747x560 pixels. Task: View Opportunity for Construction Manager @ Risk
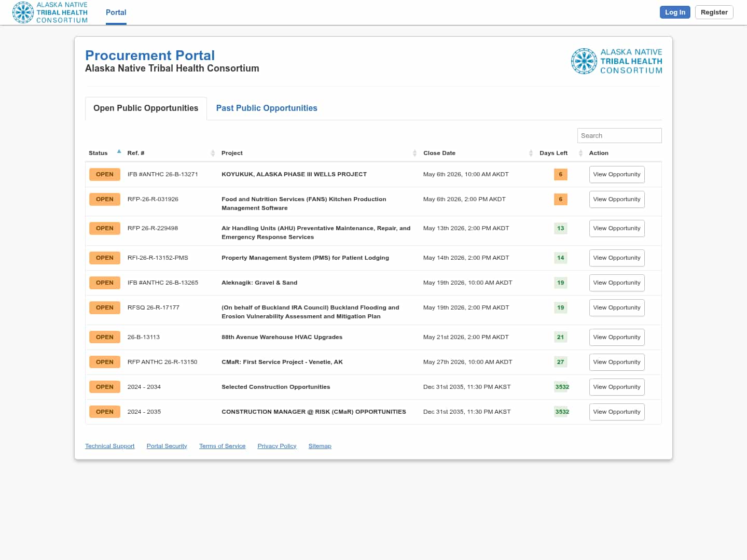(617, 412)
